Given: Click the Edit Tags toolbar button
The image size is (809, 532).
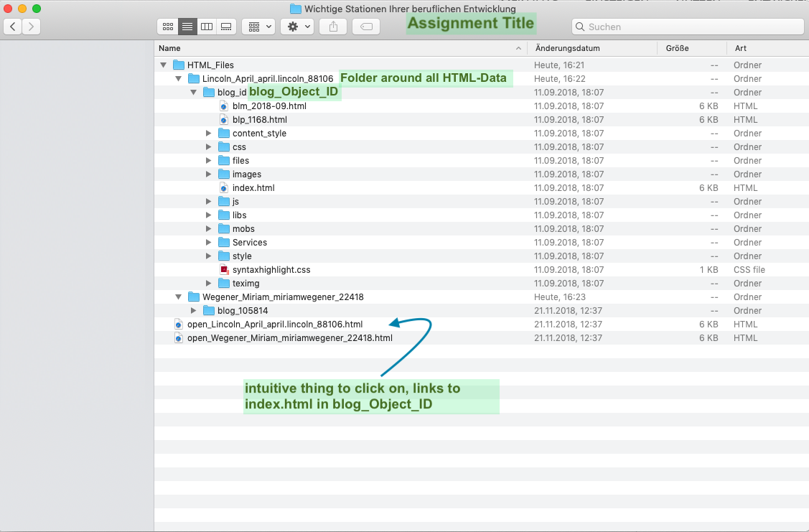Looking at the screenshot, I should (366, 27).
